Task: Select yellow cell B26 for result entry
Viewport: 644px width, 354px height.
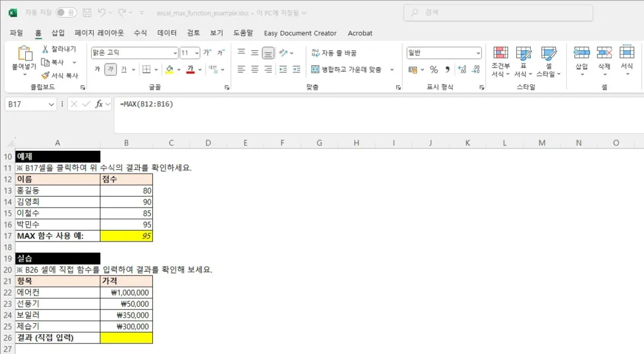Action: click(126, 338)
